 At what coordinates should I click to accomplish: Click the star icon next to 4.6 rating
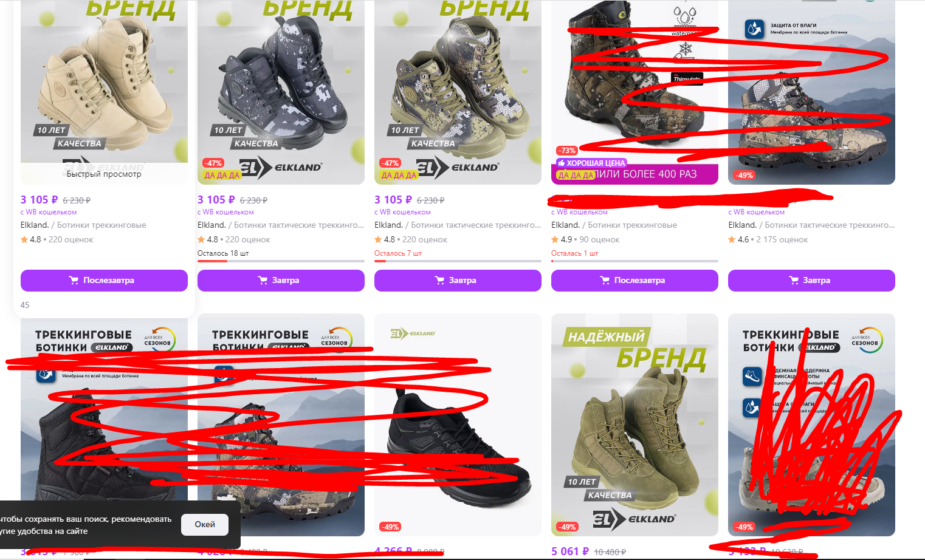(732, 239)
